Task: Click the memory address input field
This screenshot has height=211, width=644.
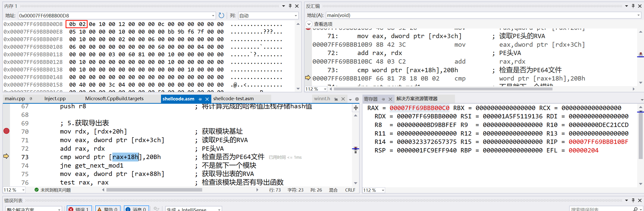Action: tap(115, 16)
